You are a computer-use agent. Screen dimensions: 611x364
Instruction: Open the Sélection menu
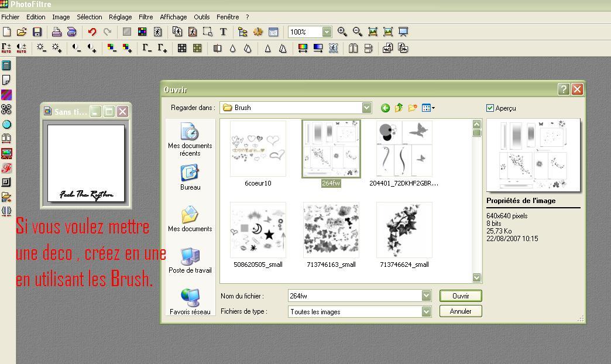point(89,17)
